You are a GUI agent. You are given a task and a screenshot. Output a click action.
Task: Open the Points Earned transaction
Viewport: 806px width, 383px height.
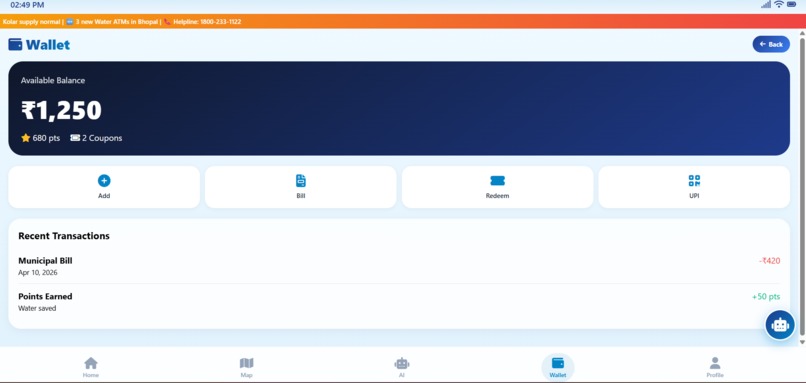point(399,302)
